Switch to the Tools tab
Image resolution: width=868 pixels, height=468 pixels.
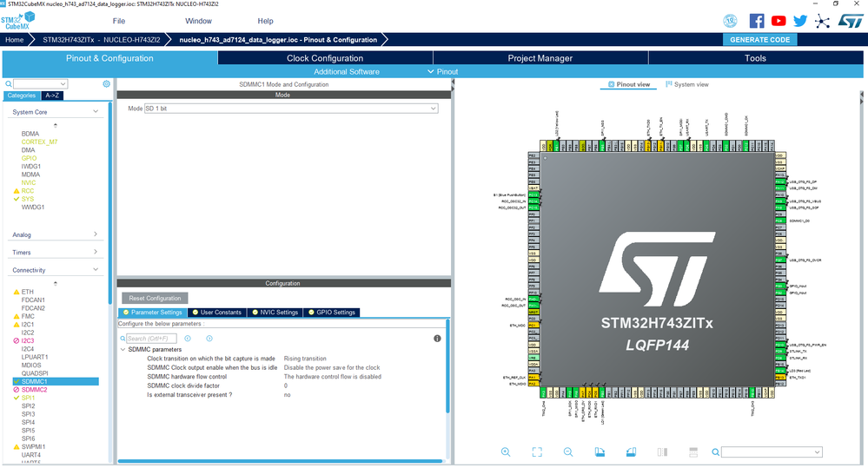point(755,58)
